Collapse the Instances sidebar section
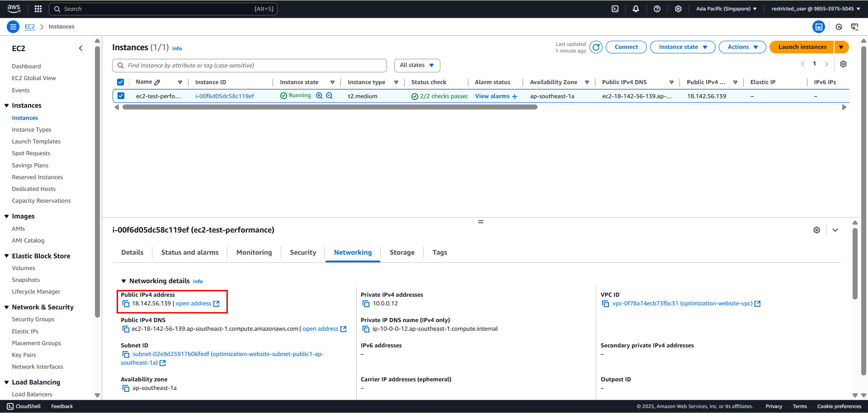The height and width of the screenshot is (413, 868). tap(7, 105)
